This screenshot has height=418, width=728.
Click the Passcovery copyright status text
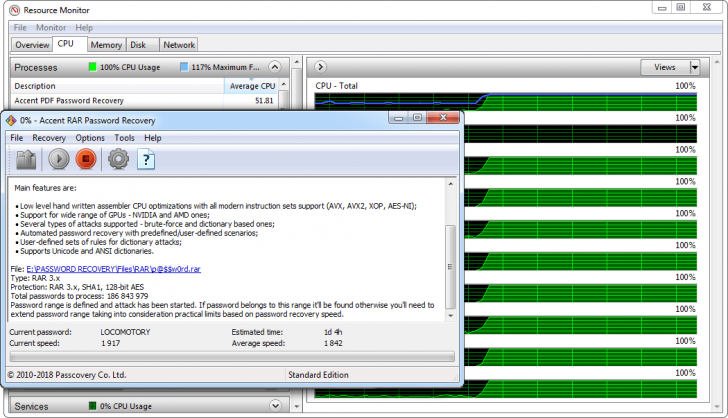pyautogui.click(x=67, y=375)
